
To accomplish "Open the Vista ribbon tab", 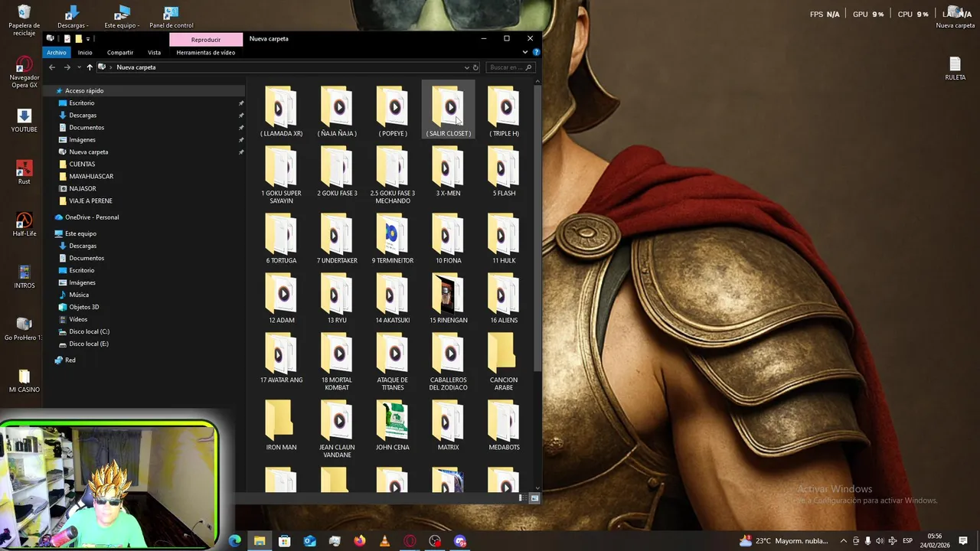I will click(x=154, y=52).
